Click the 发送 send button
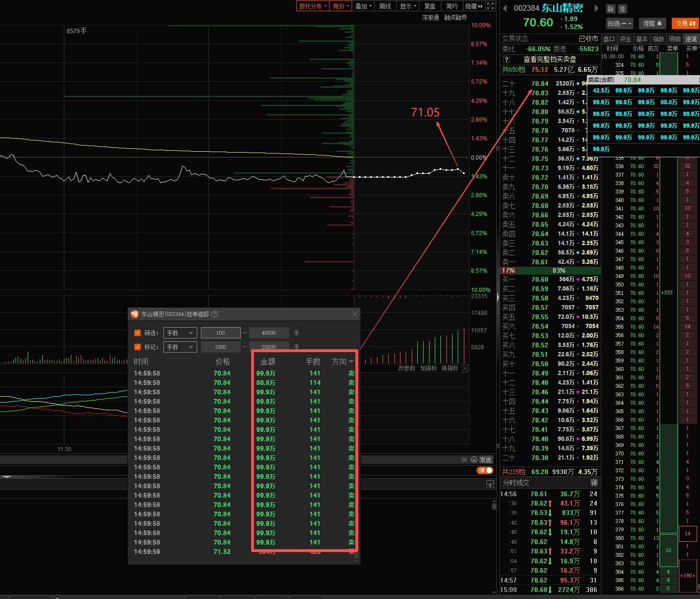The width and height of the screenshot is (700, 599). click(485, 460)
